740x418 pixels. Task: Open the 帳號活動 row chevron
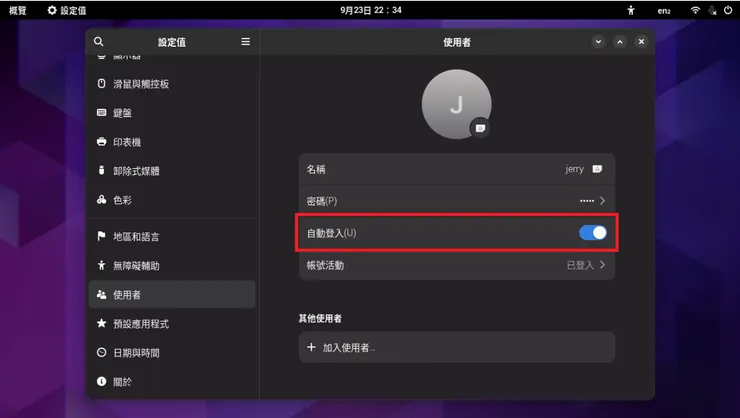(602, 265)
